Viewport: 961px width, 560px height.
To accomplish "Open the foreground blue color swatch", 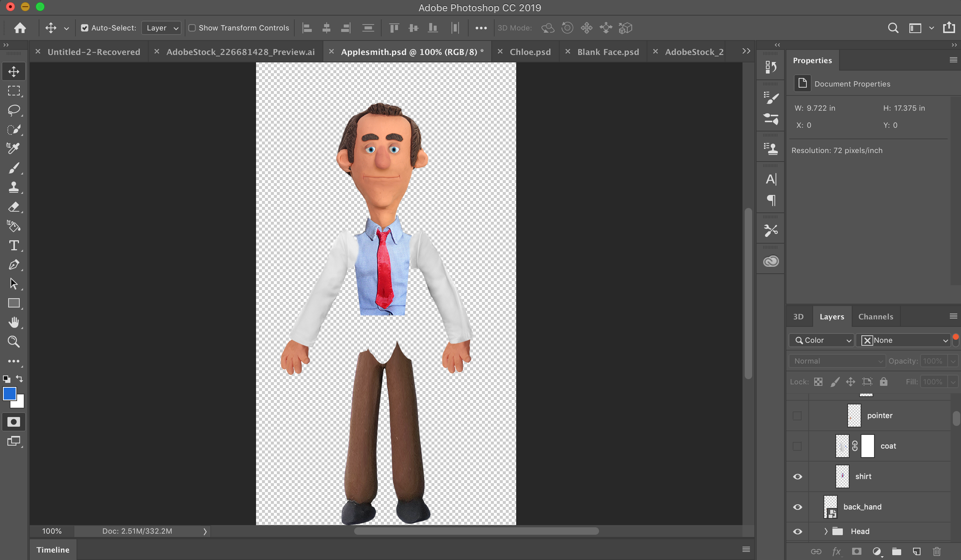I will click(x=9, y=393).
